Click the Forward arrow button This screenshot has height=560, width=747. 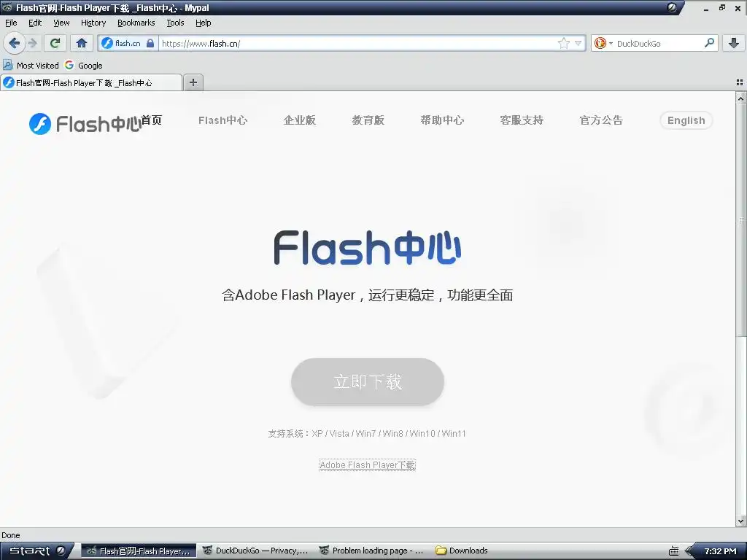coord(33,43)
